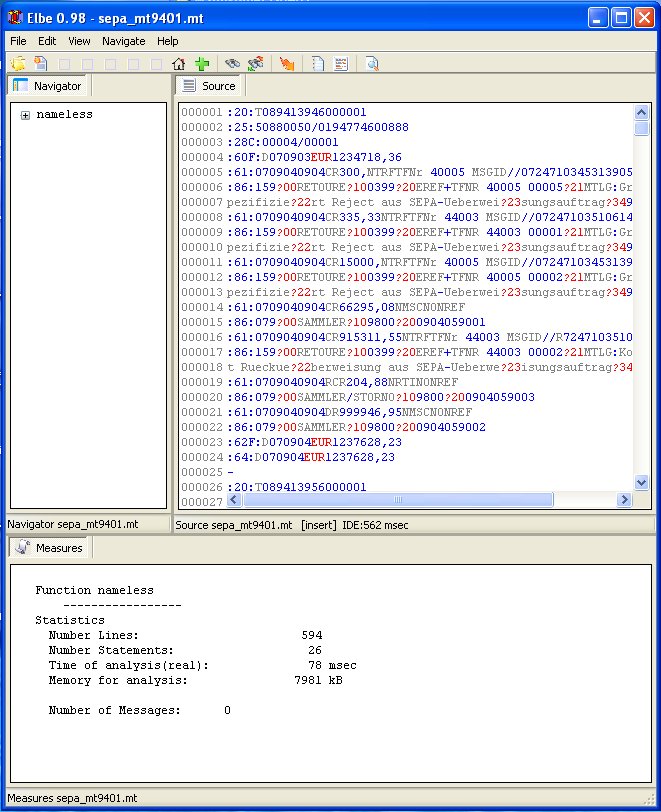Viewport: 661px width, 812px height.
Task: Click the magnifier page preview icon
Action: click(x=372, y=64)
